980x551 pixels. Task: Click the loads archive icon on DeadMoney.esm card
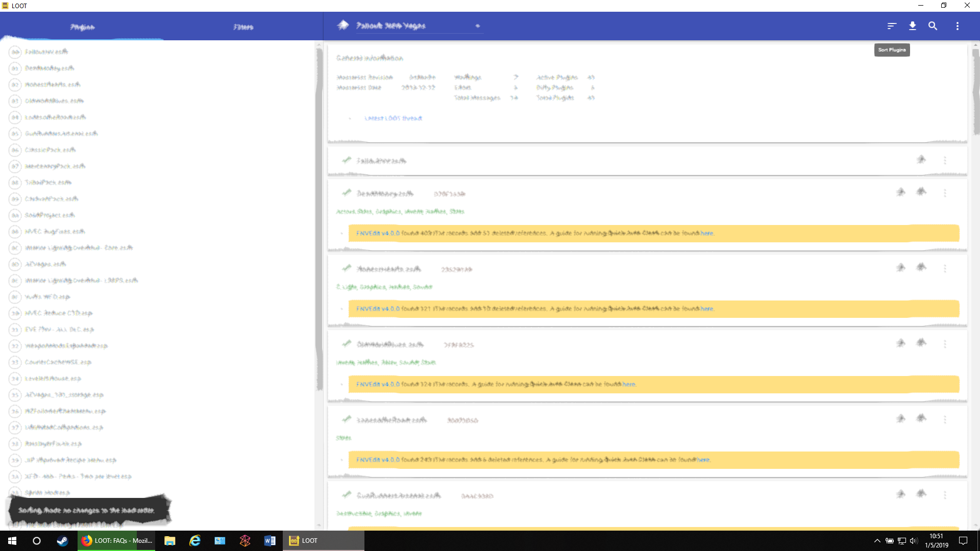[x=921, y=192]
